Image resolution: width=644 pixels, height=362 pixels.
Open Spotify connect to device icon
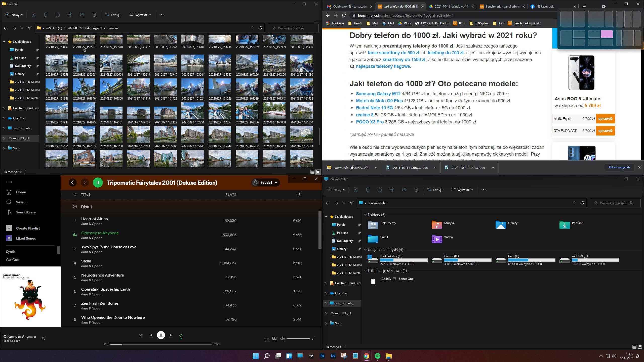(274, 339)
